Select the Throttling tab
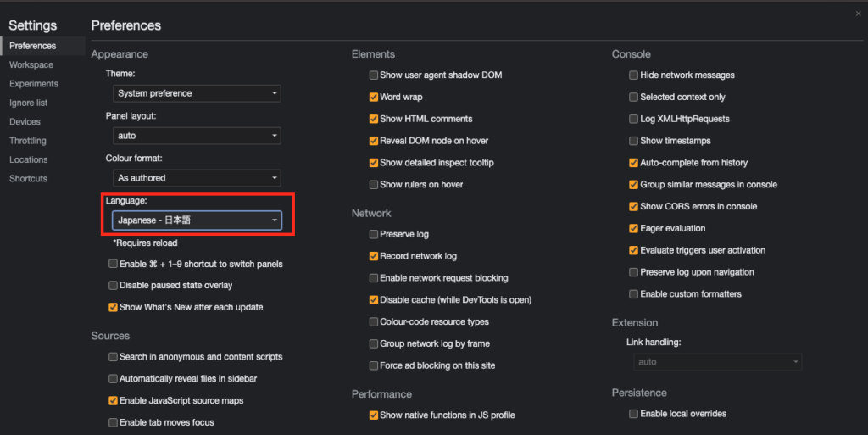Image resolution: width=868 pixels, height=435 pixels. (x=28, y=141)
